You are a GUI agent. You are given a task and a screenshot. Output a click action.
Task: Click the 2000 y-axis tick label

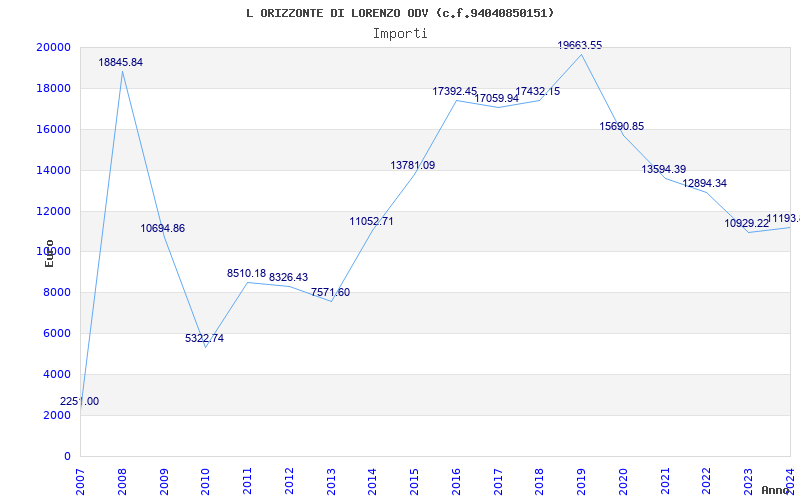point(57,415)
